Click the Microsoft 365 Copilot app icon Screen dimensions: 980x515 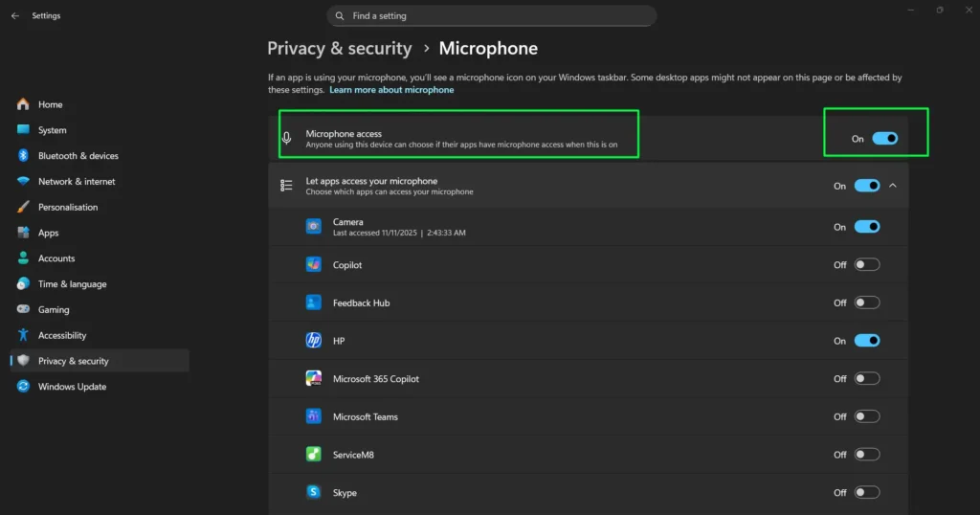(314, 378)
